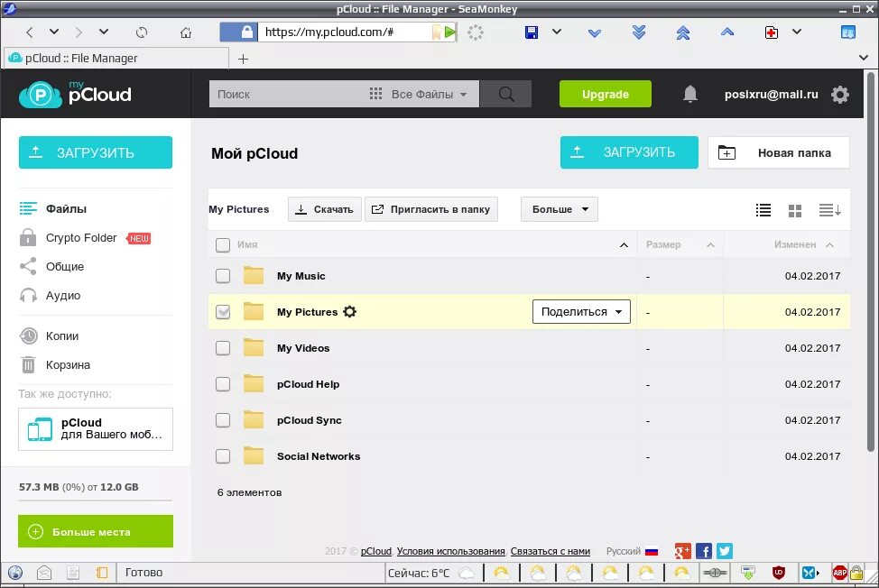Open a new tab with plus button

[243, 59]
